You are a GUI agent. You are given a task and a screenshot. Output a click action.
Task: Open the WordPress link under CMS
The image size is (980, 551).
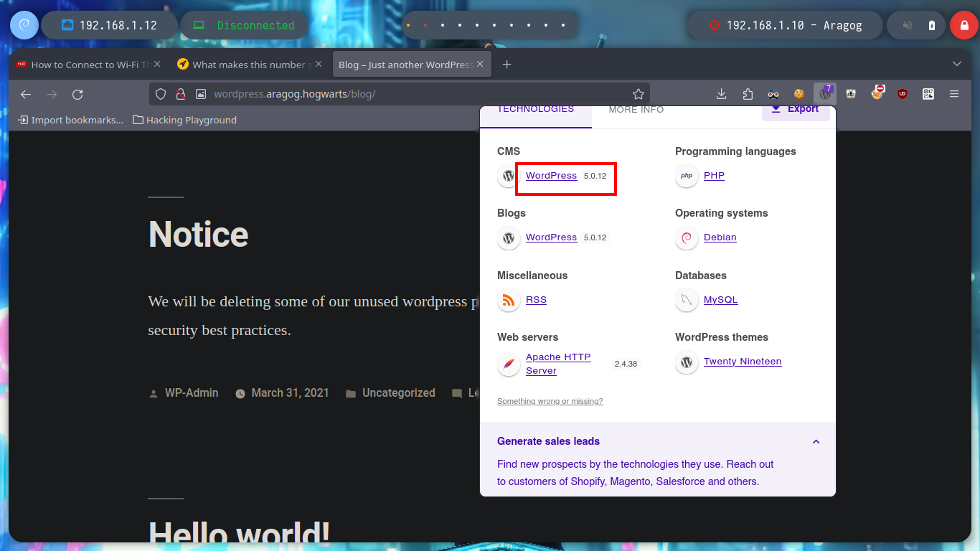click(551, 175)
